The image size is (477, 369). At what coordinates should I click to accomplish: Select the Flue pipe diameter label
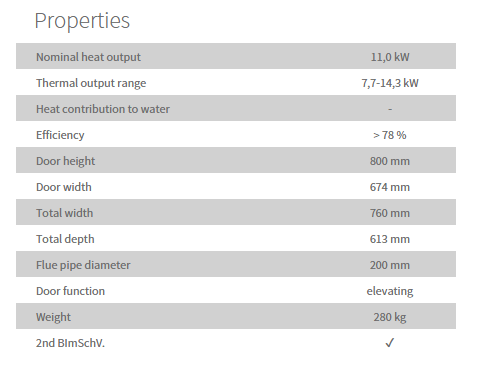[83, 265]
